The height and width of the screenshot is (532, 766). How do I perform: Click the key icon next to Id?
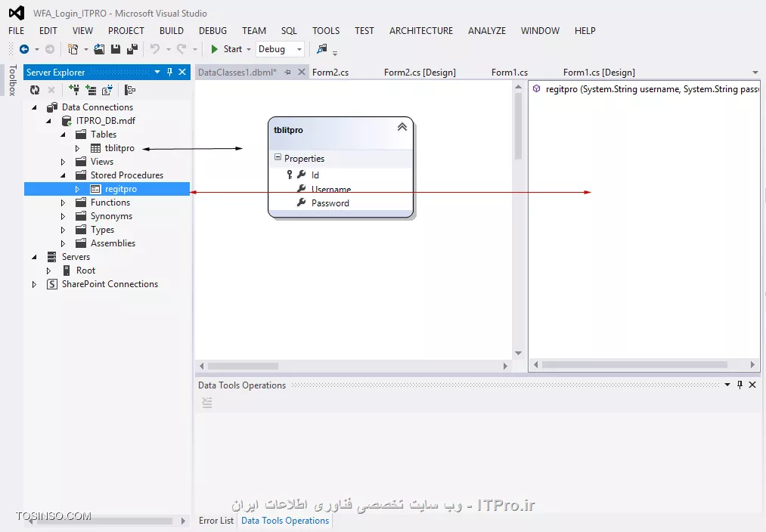coord(290,175)
